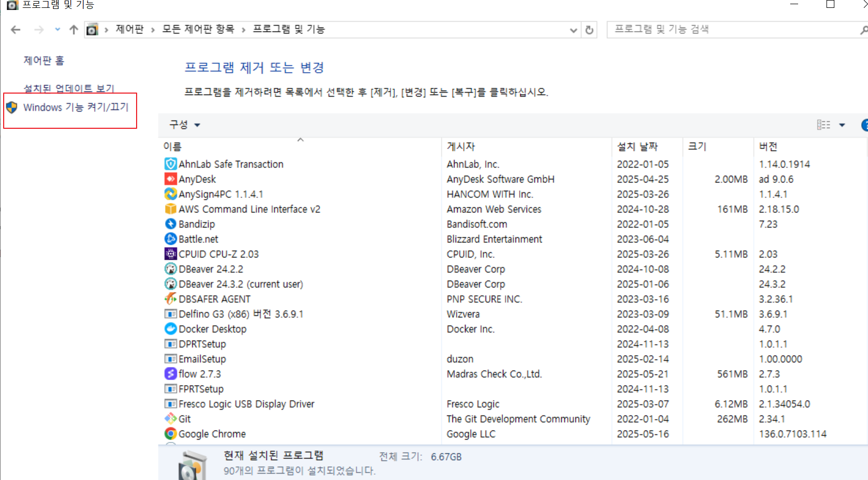Open the 구성 dropdown menu
Image resolution: width=868 pixels, height=480 pixels.
(x=184, y=125)
